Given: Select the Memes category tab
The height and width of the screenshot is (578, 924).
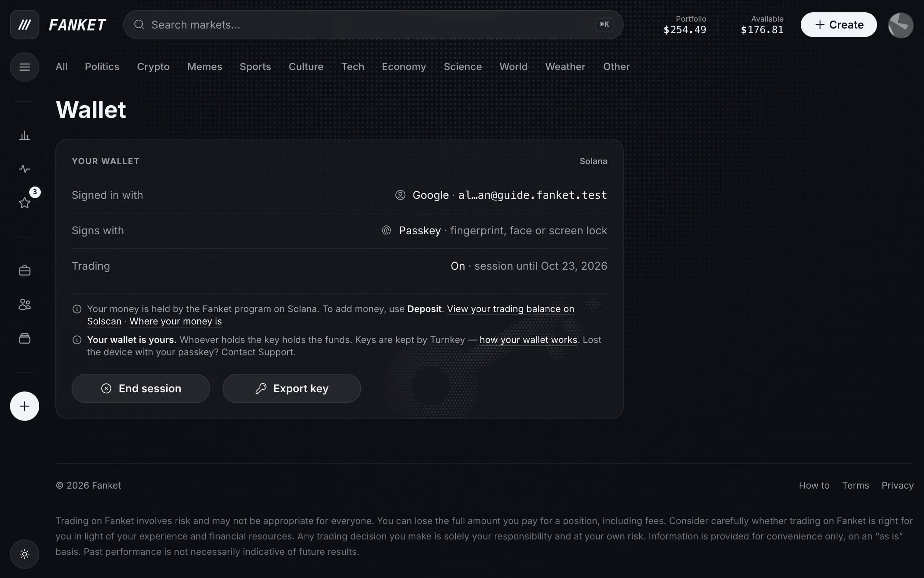Looking at the screenshot, I should coord(204,67).
